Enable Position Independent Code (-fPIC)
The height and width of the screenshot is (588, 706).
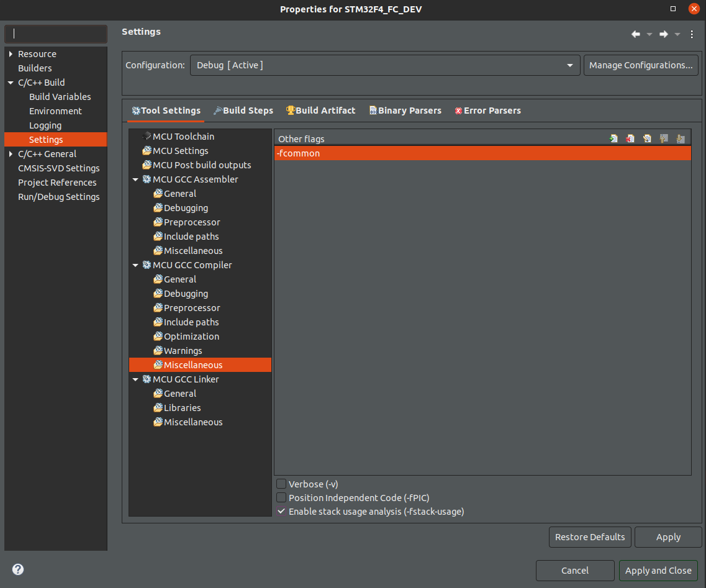(x=281, y=497)
